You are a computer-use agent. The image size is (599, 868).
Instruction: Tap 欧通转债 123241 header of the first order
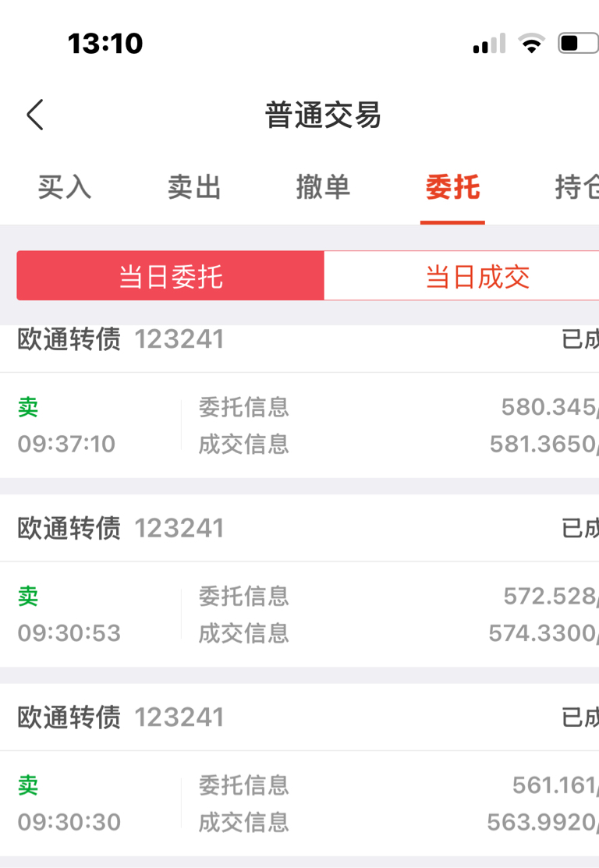(x=121, y=339)
